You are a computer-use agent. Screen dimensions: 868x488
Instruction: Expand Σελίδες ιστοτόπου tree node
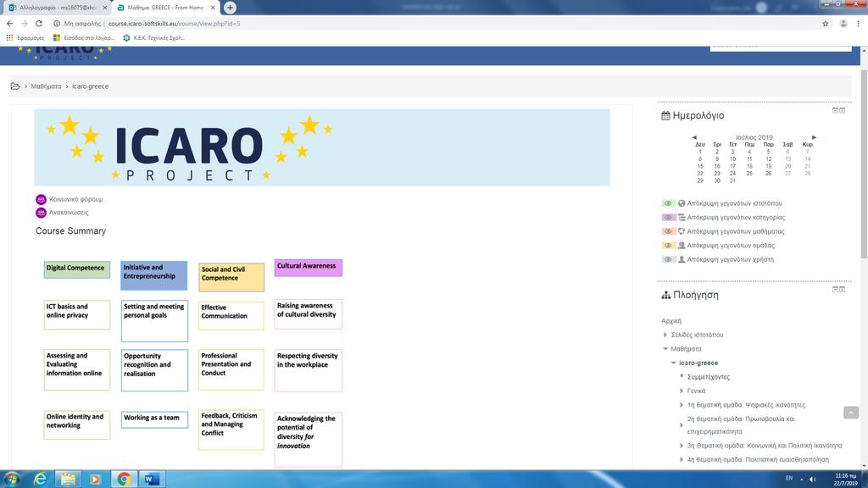(665, 335)
